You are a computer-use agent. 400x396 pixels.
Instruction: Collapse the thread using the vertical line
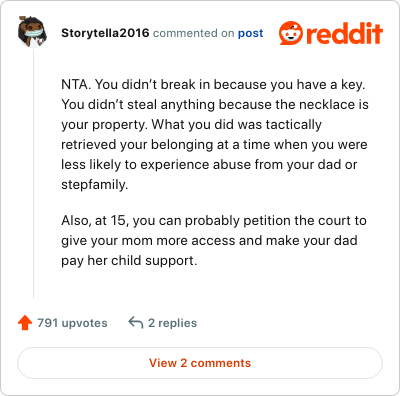33,173
